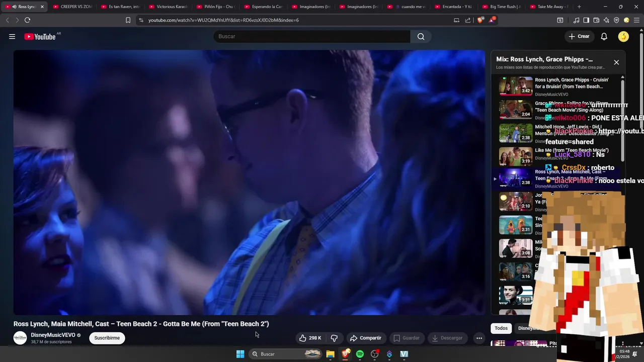
Task: Switch to the Piñón Fijo tab
Action: click(x=216, y=7)
